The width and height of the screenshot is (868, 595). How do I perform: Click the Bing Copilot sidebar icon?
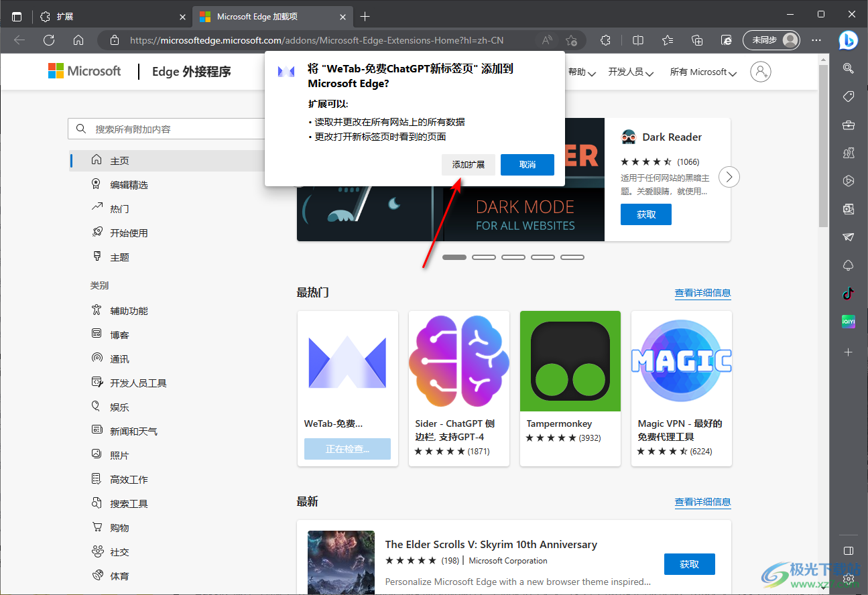point(848,40)
